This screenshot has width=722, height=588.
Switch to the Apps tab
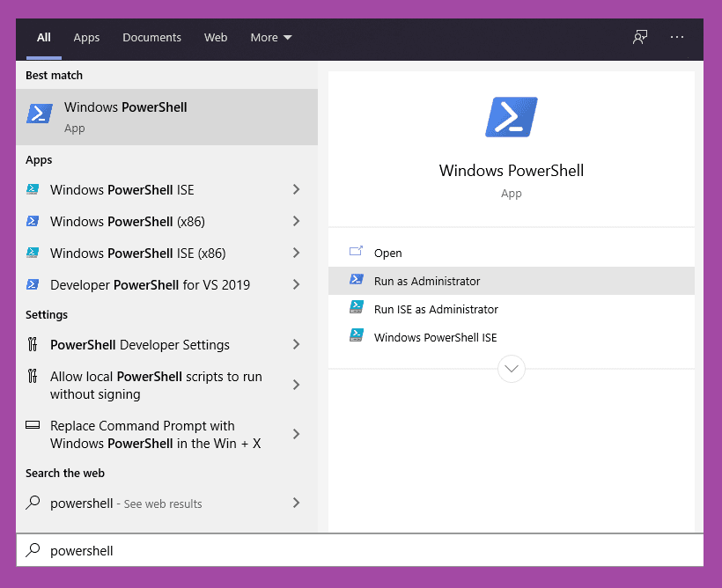[86, 37]
